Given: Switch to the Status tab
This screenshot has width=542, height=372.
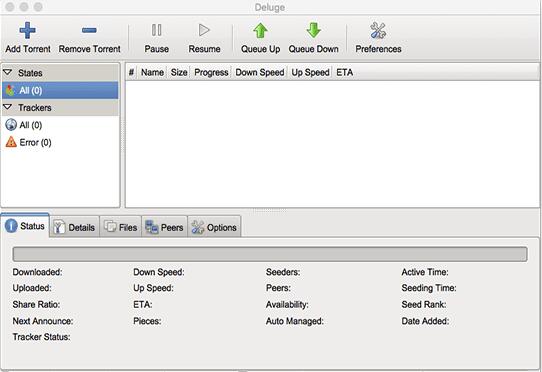Looking at the screenshot, I should coord(25,226).
